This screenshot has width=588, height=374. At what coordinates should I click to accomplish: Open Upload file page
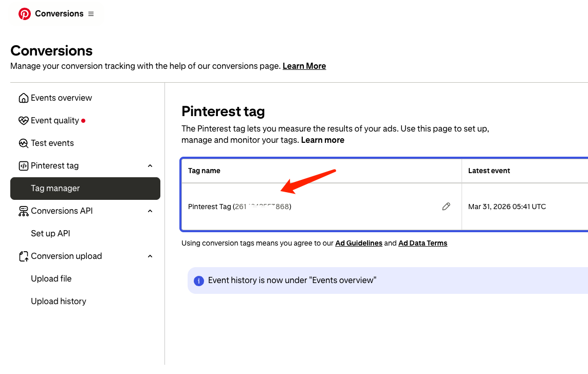click(x=51, y=279)
